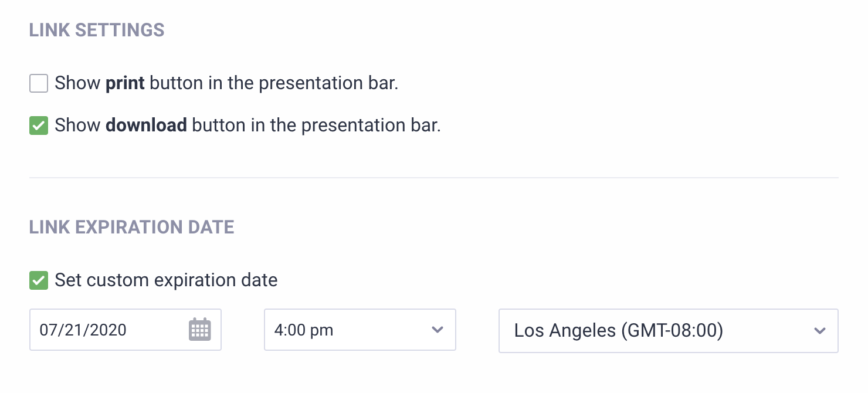Click the "Set custom expiration date" label
Image resolution: width=868 pixels, height=393 pixels.
[166, 280]
